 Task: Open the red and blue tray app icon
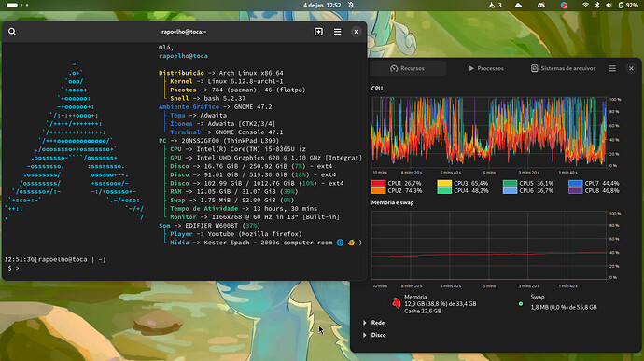point(564,5)
